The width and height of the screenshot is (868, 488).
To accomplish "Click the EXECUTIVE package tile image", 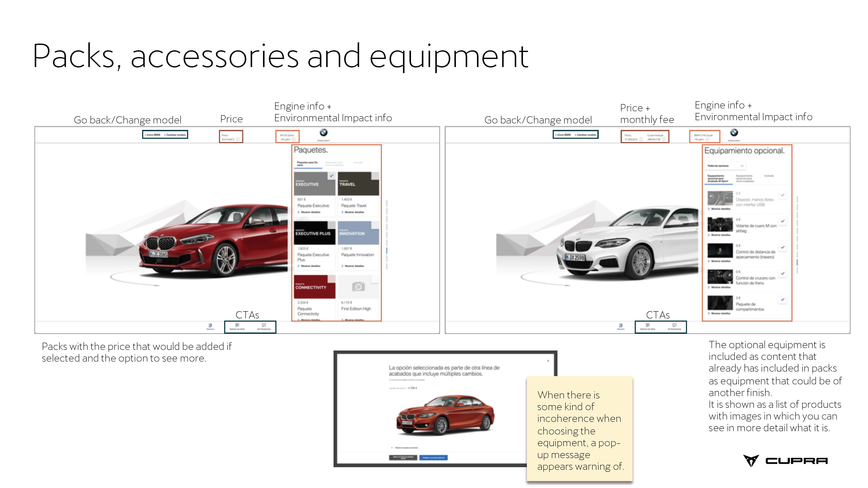I will point(314,183).
